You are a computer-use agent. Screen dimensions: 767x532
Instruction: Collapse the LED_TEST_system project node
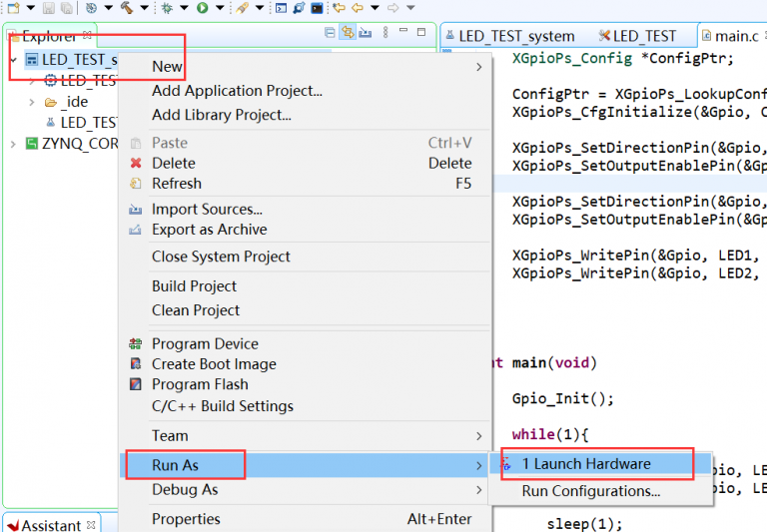[x=13, y=60]
